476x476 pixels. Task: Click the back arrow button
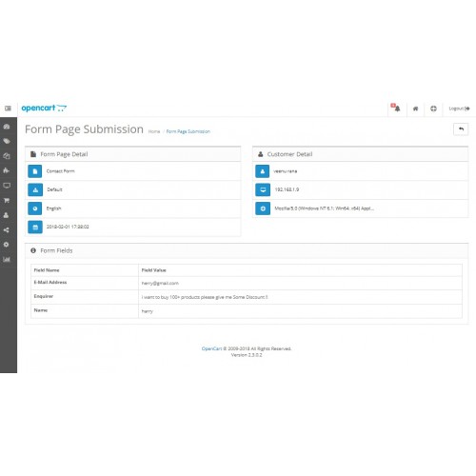(461, 129)
